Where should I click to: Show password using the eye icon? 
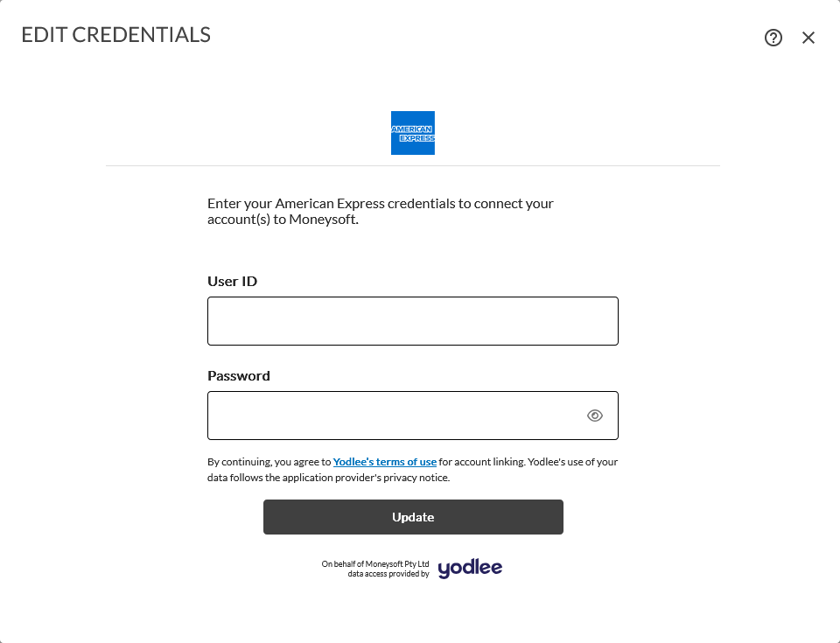click(595, 416)
